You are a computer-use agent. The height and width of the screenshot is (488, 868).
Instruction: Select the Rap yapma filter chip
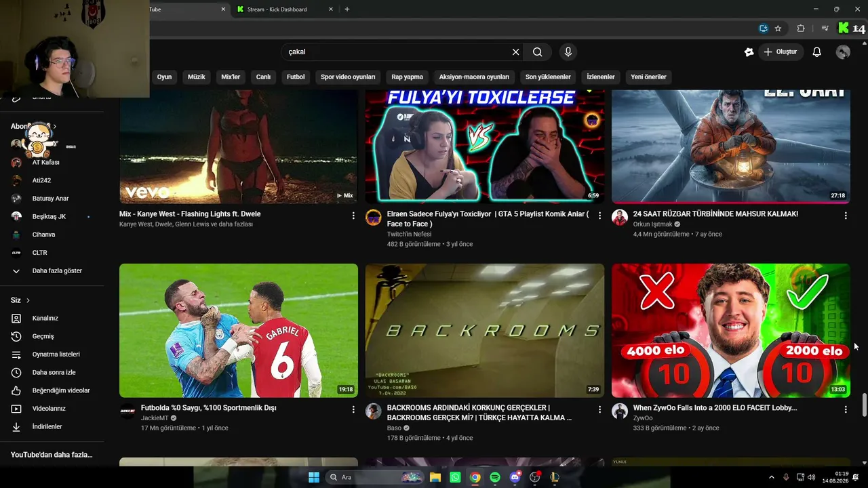point(408,77)
